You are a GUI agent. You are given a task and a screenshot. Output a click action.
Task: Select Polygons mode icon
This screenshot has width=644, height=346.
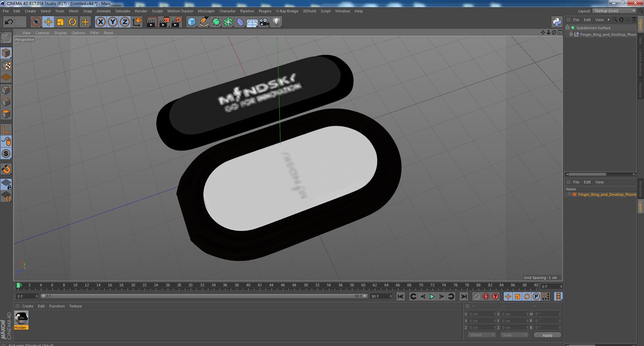(x=6, y=114)
